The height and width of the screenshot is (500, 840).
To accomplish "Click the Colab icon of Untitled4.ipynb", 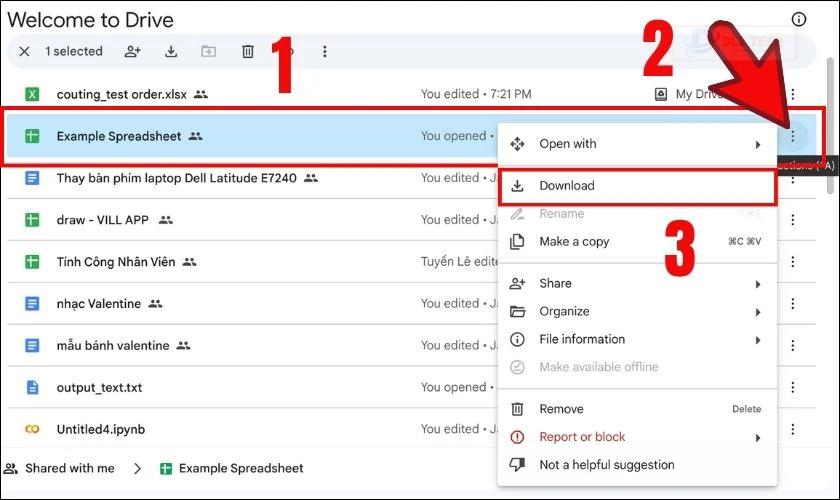I will 32,429.
